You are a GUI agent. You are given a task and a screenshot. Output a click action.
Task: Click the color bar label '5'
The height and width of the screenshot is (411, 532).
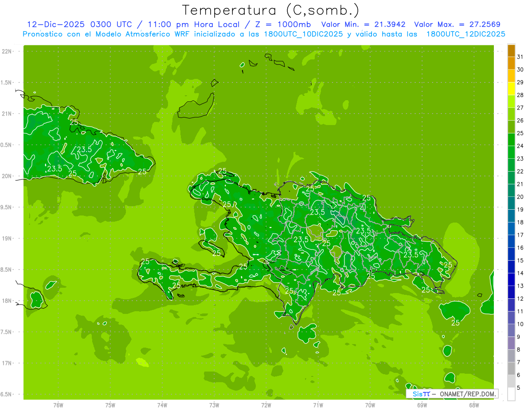[519, 388]
